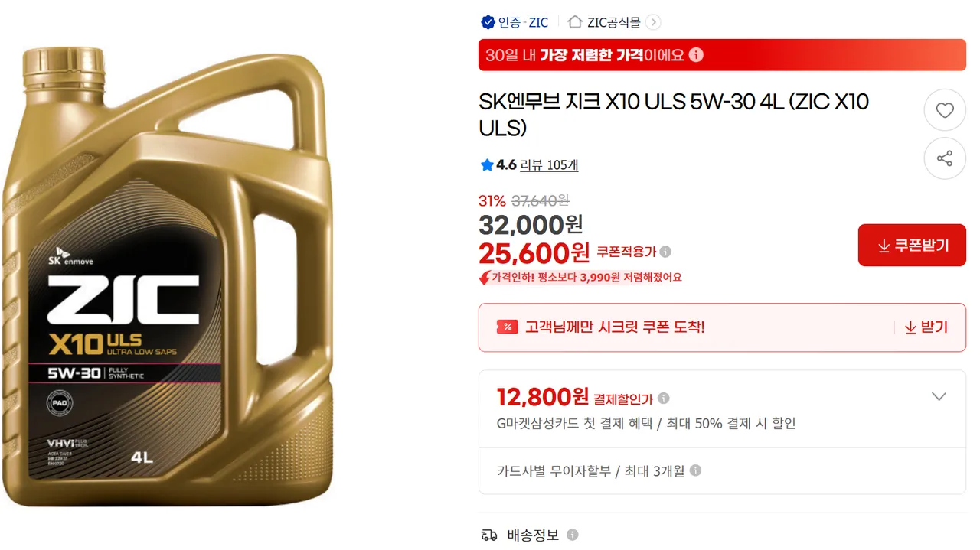Click the ZIC brand link
Image resolution: width=980 pixels, height=550 pixels.
(538, 22)
